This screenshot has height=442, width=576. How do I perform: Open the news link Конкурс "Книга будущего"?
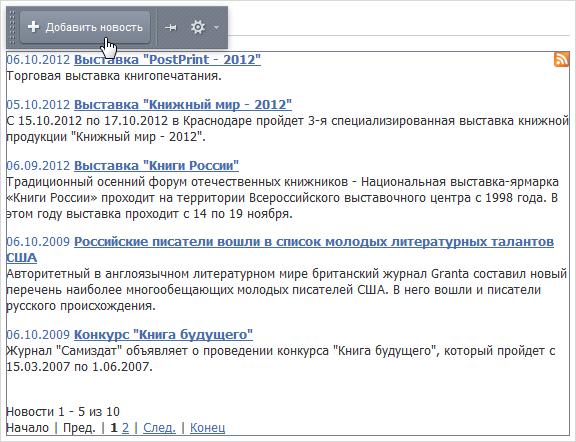tap(163, 335)
